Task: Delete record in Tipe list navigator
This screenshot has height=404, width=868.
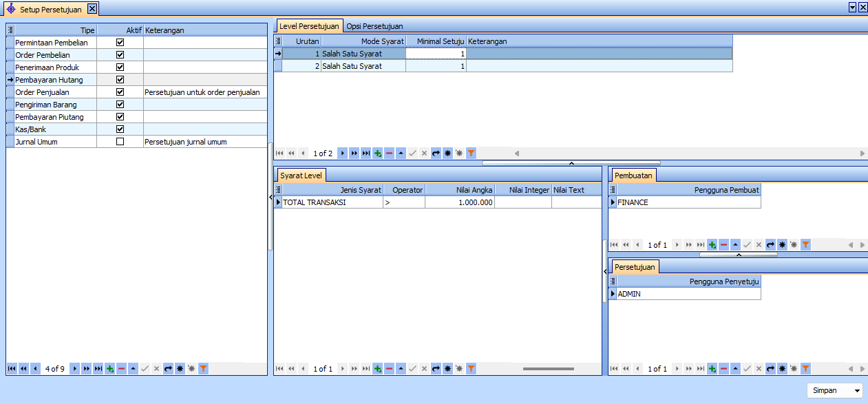Action: point(122,369)
